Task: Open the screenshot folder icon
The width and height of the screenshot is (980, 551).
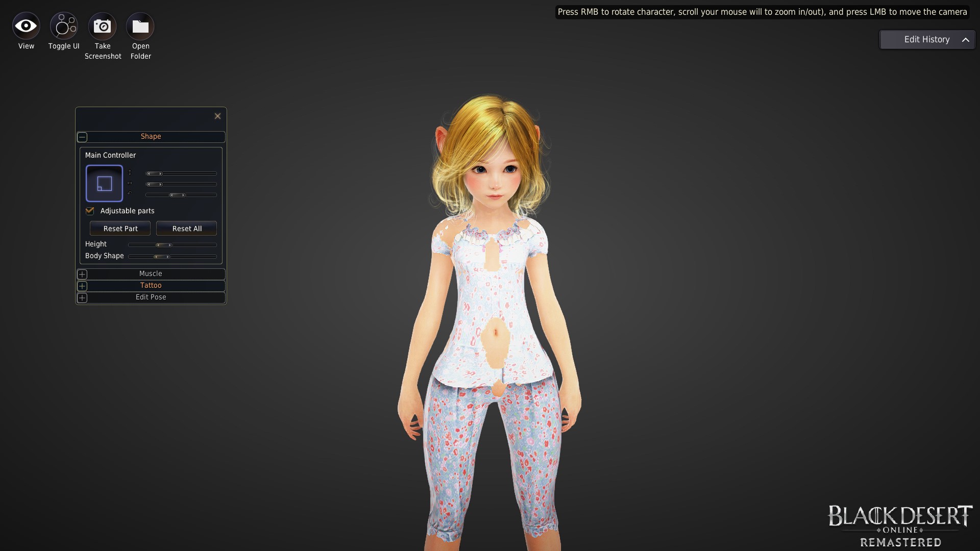Action: click(x=140, y=26)
